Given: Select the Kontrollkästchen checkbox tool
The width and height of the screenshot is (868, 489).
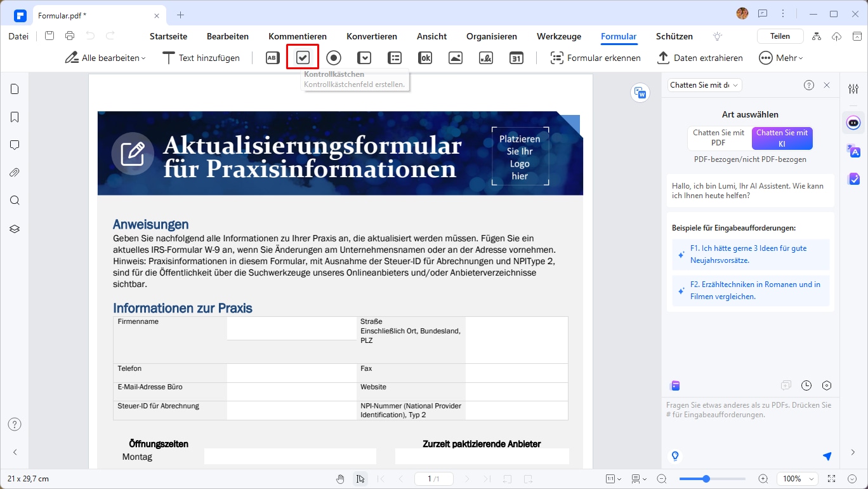Looking at the screenshot, I should point(303,58).
